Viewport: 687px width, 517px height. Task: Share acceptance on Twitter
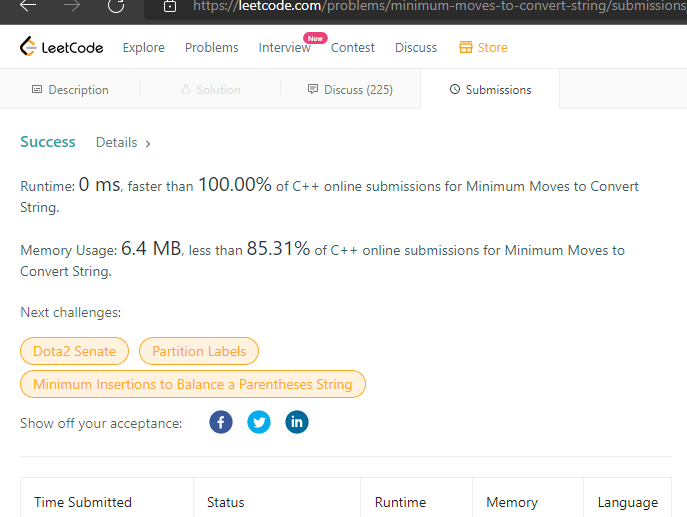point(259,422)
